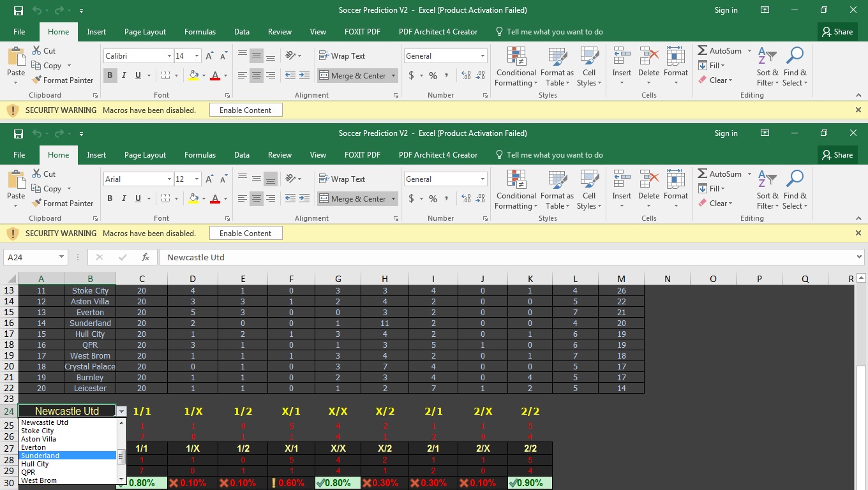Open the Calibri font name dropdown
The height and width of the screenshot is (490, 868).
pos(169,56)
